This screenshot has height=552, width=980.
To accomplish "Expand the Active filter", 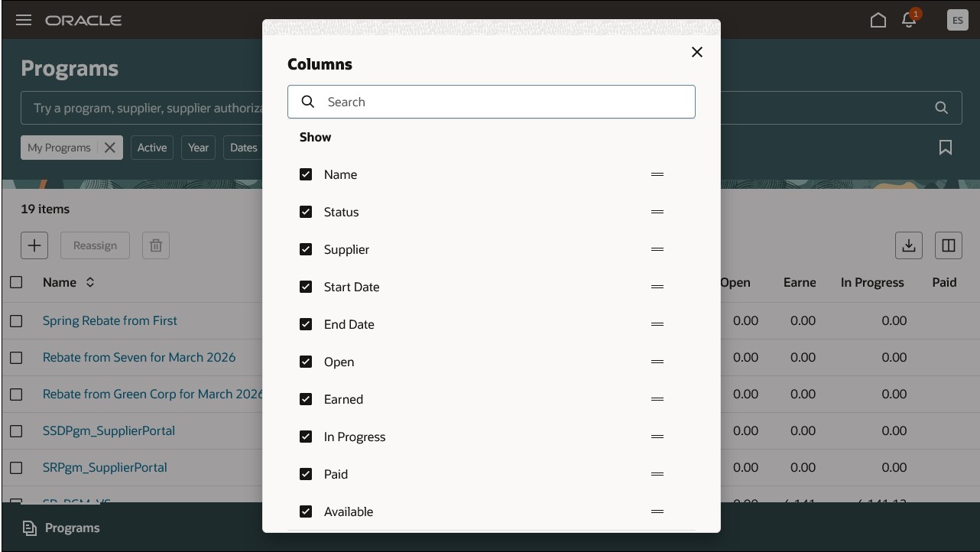I will tap(151, 148).
